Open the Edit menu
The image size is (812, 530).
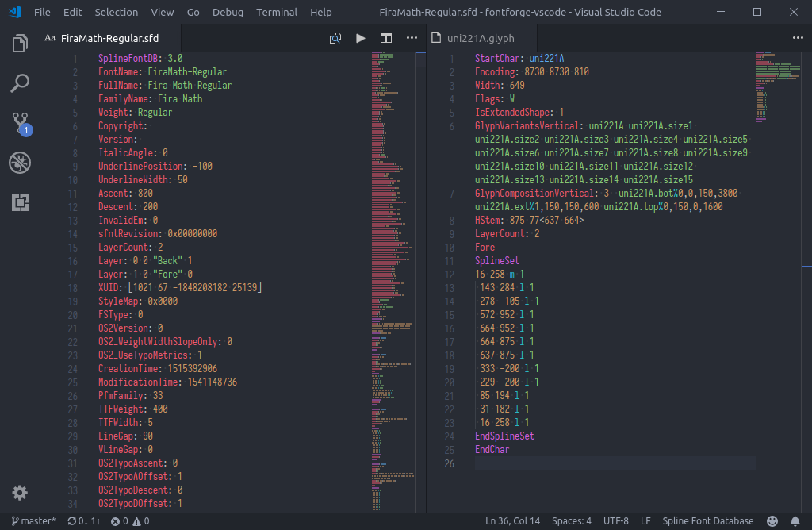coord(72,12)
